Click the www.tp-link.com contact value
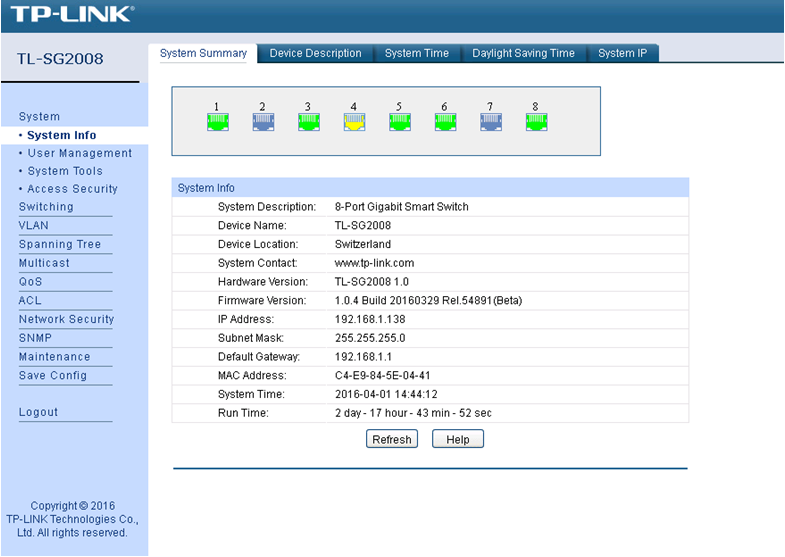This screenshot has width=785, height=557. [374, 263]
